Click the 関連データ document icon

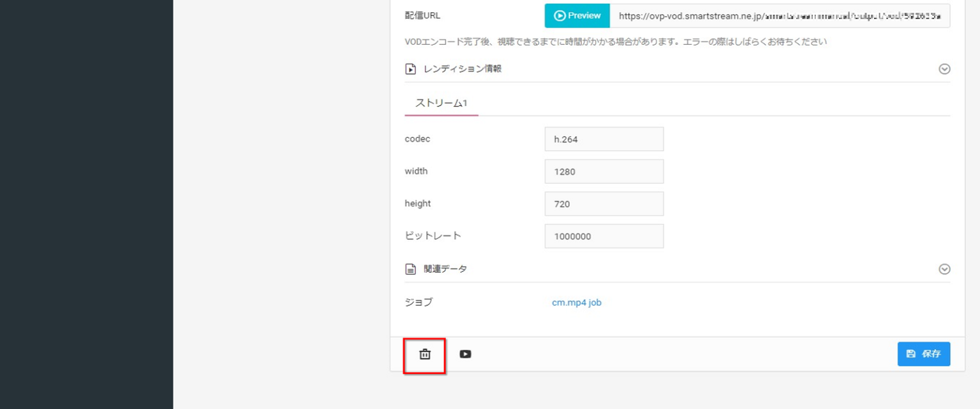[x=411, y=269]
